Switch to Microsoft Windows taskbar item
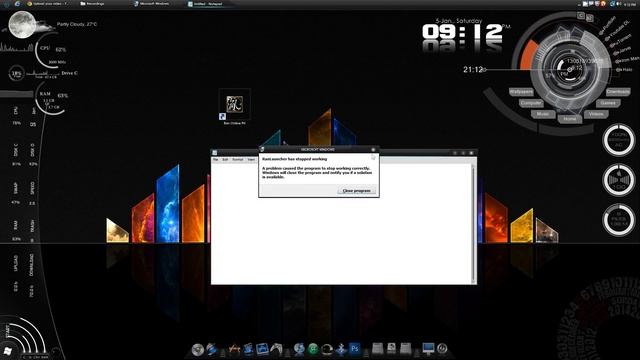The width and height of the screenshot is (640, 360). 151,4
